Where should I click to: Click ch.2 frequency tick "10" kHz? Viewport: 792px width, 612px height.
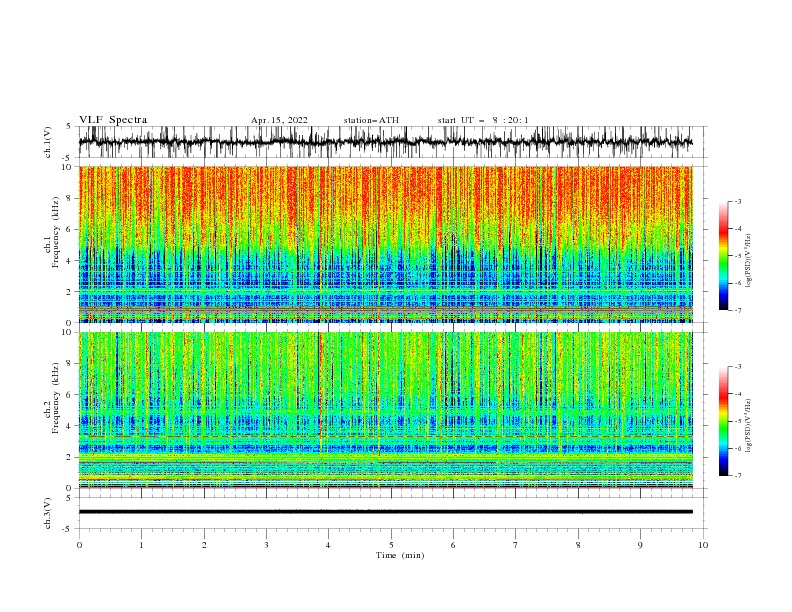pyautogui.click(x=69, y=332)
